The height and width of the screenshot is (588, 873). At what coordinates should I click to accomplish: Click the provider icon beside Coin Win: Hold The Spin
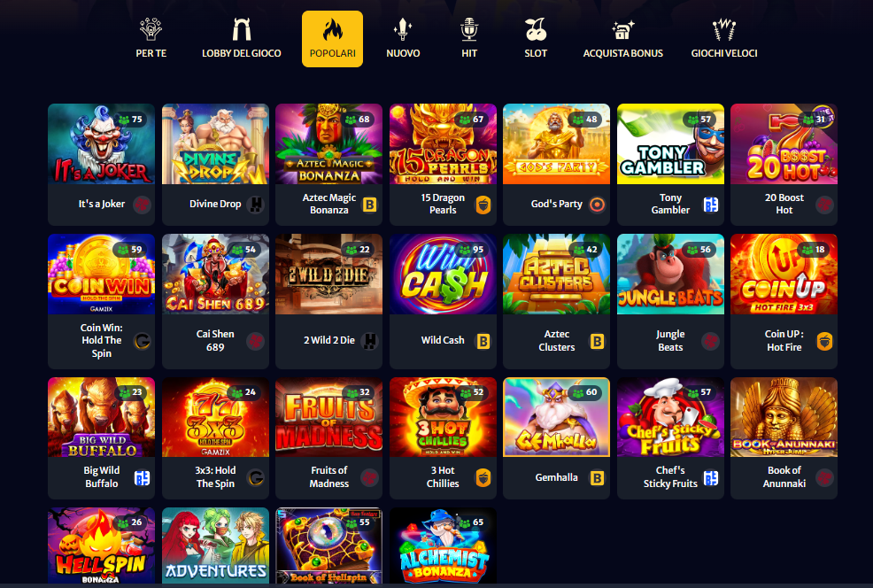(143, 341)
